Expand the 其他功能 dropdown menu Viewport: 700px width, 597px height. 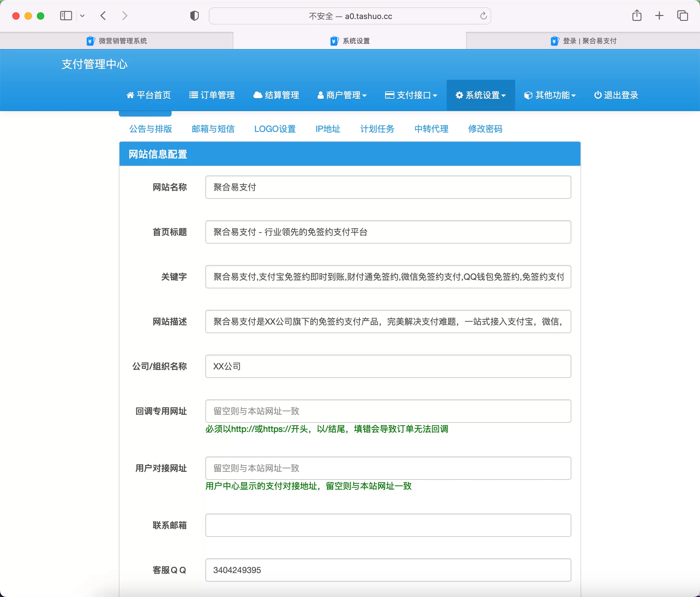pos(550,95)
